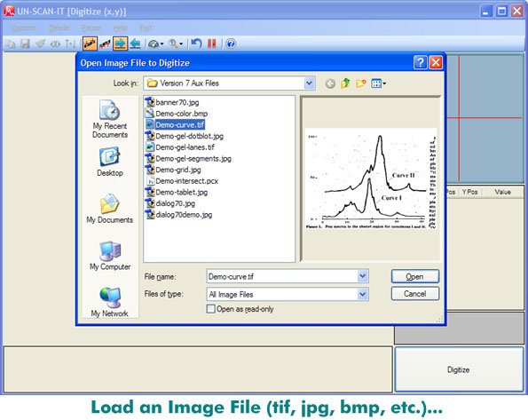This screenshot has width=528, height=420.
Task: Click the Open button
Action: tap(415, 276)
